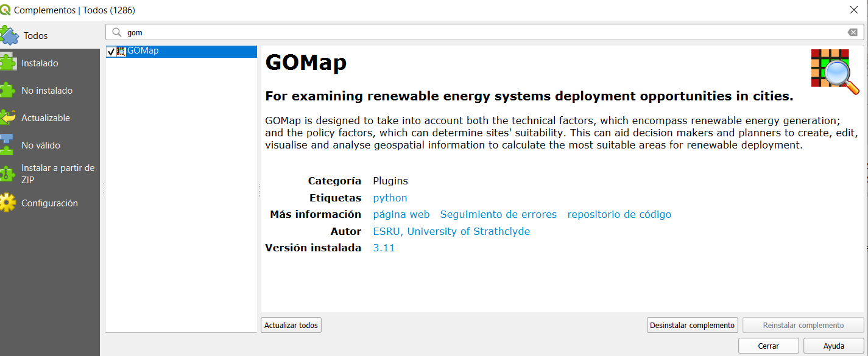Select GOMap entry in plugin list
The height and width of the screenshot is (356, 868).
pyautogui.click(x=143, y=51)
